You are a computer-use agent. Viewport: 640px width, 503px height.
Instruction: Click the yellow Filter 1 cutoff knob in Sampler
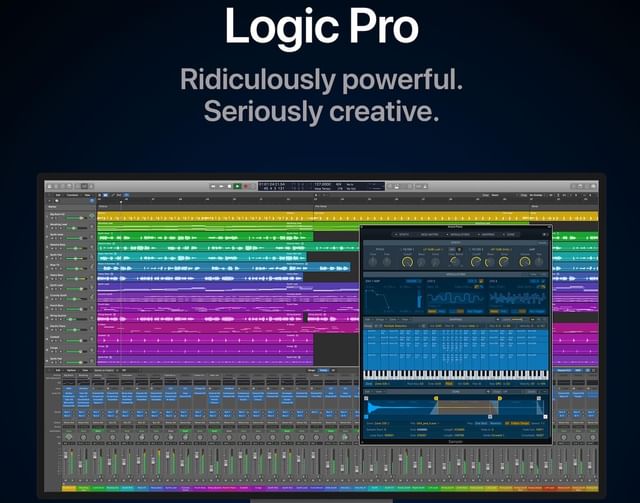[x=407, y=260]
